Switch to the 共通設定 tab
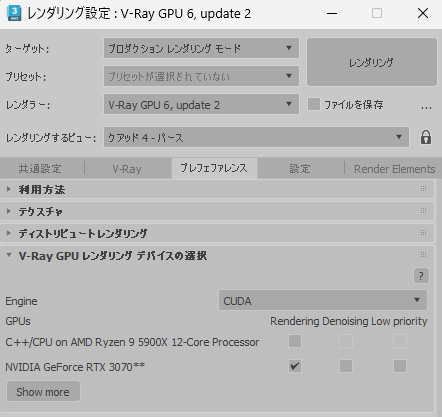Screen dimensions: 442x417 [40, 168]
